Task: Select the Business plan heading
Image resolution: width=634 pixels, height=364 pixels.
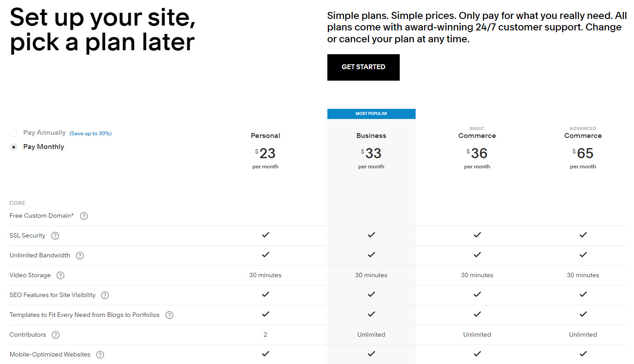Action: click(371, 136)
